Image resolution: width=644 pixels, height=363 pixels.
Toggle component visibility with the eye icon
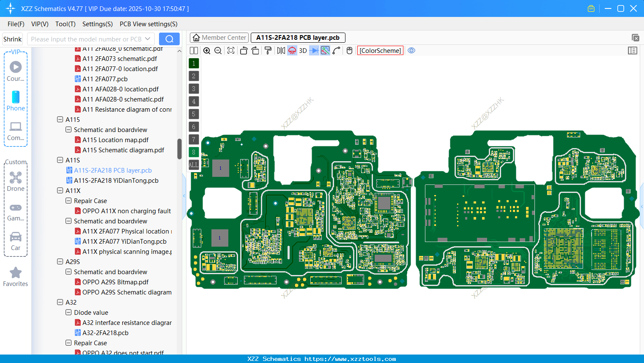point(411,50)
